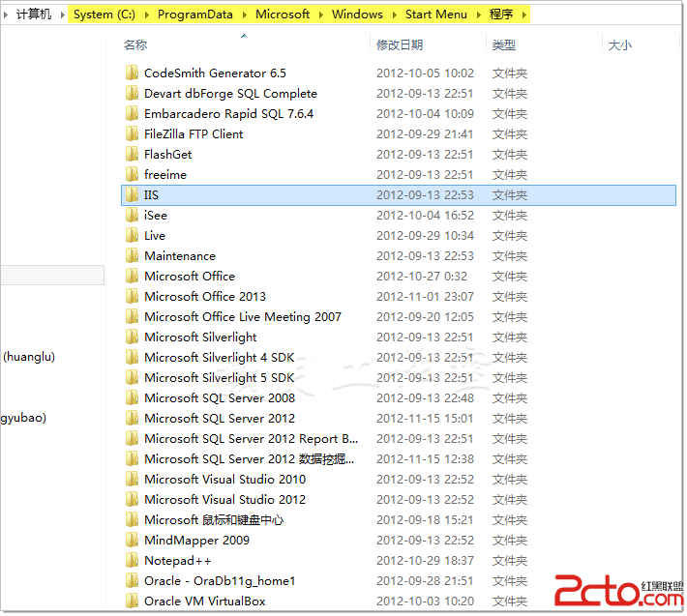Expand the arrow after Start Menu breadcrumb
The image size is (687, 616).
click(478, 15)
